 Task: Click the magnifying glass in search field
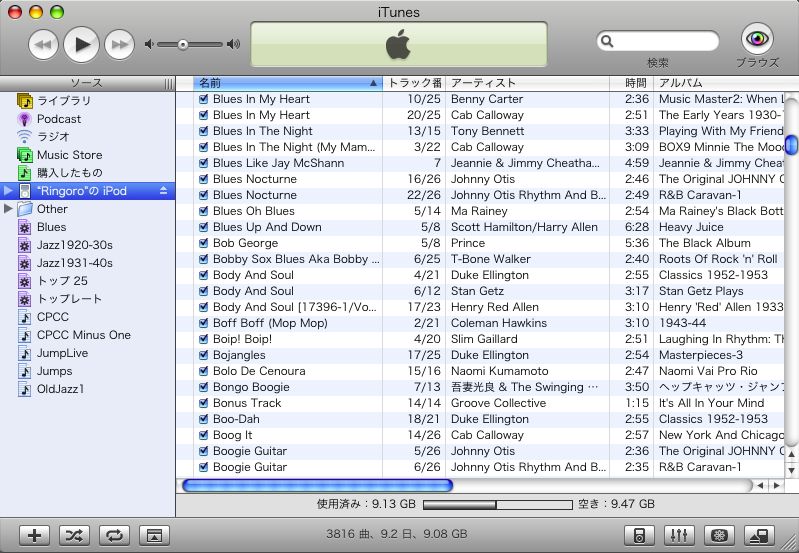pos(607,41)
